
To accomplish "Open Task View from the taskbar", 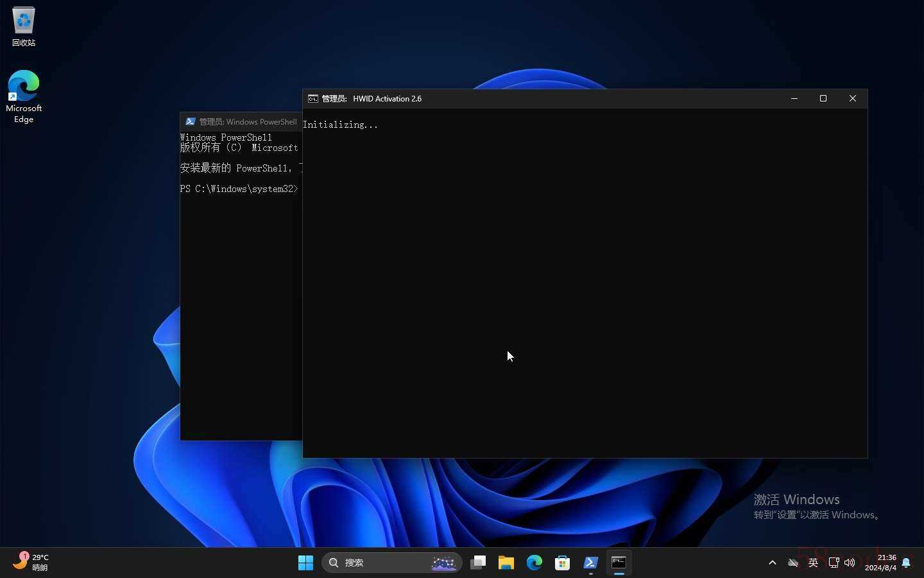I will [478, 563].
